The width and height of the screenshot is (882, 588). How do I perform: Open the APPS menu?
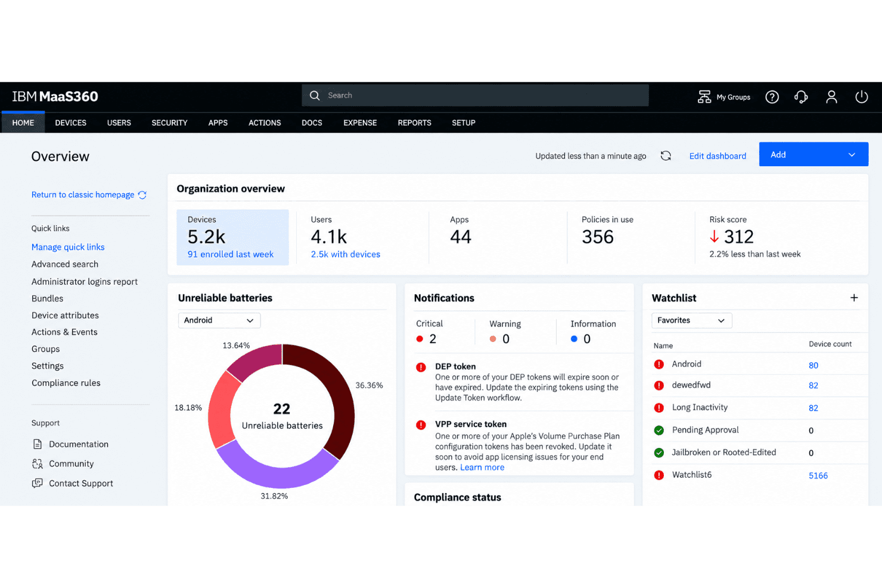(x=218, y=123)
